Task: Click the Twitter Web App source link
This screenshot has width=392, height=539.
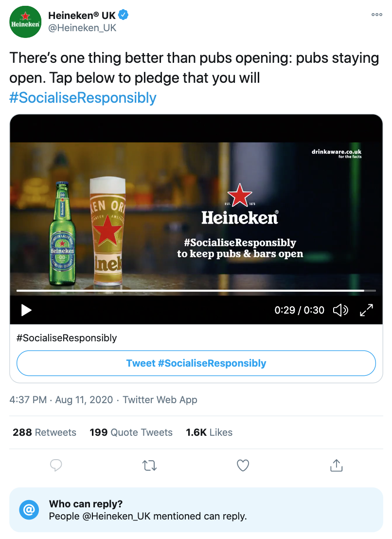Action: coord(160,400)
